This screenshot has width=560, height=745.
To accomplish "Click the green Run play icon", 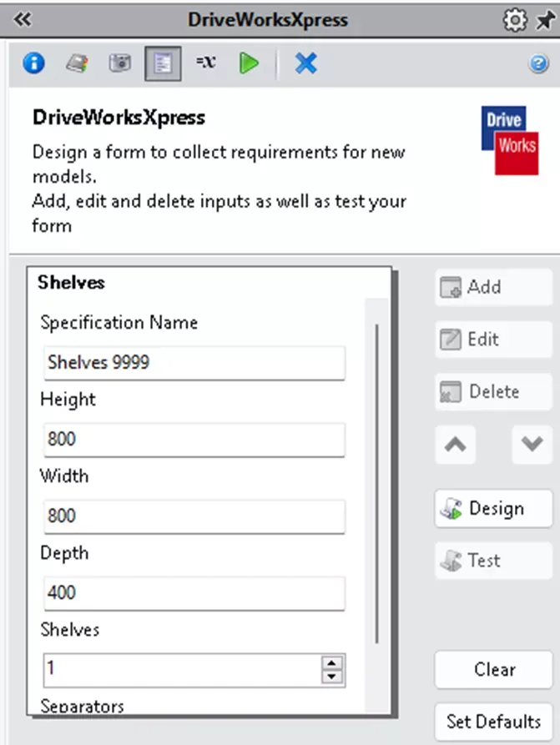I will (x=249, y=63).
